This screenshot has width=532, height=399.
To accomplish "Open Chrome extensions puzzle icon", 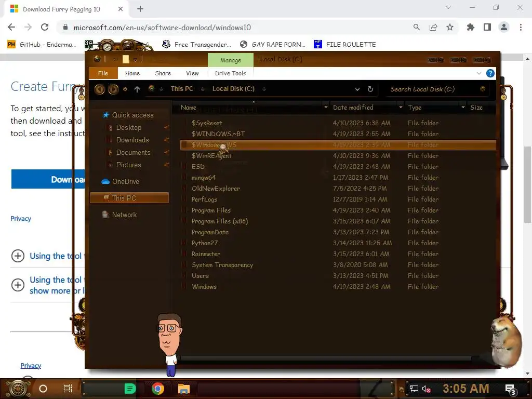I will [470, 28].
